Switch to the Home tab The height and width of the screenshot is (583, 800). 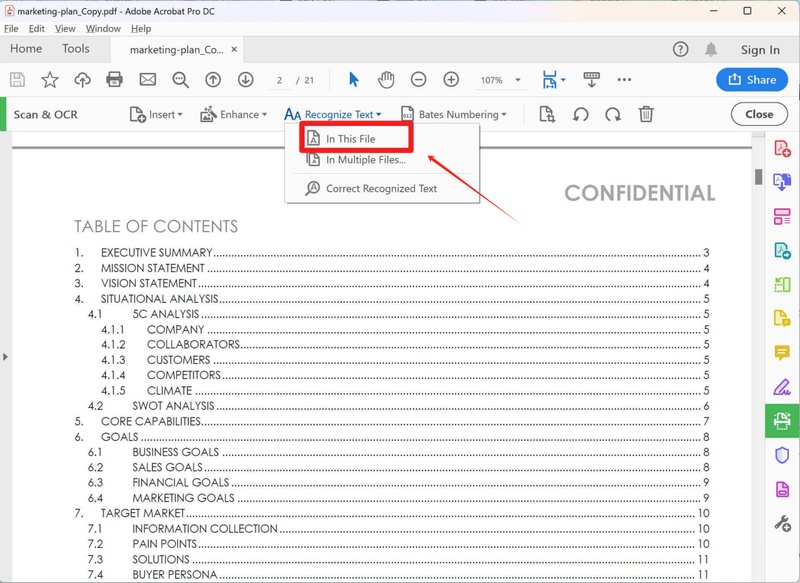[x=26, y=49]
